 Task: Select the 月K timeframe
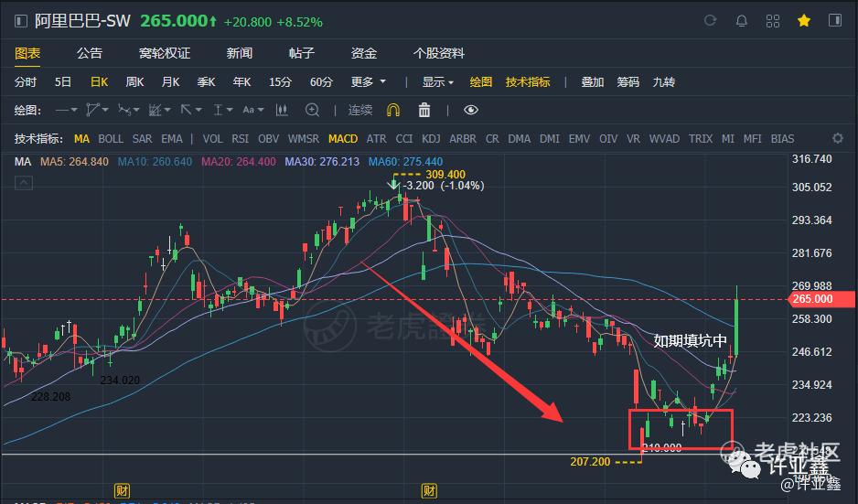170,82
